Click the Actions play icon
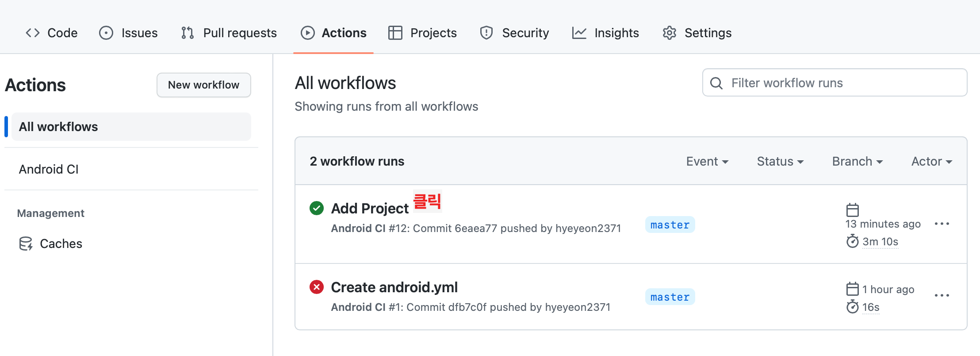Screen dimensions: 980x356 click(x=308, y=33)
